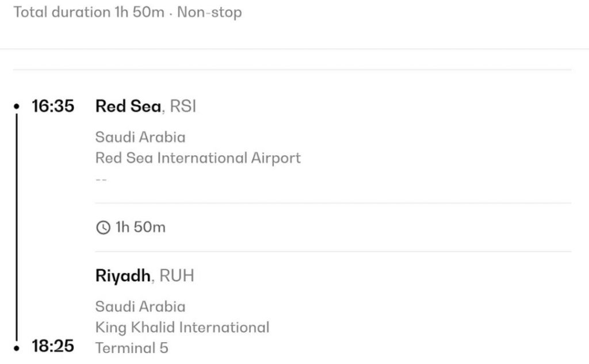Click the Terminal 5 label

[x=132, y=348]
